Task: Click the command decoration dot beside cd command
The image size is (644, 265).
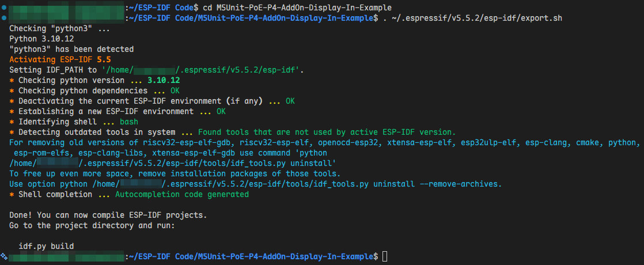Action: click(3, 7)
